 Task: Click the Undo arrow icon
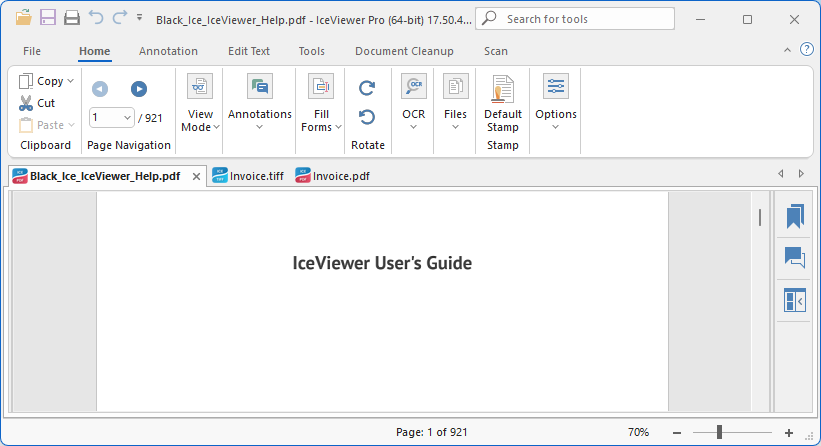(96, 18)
